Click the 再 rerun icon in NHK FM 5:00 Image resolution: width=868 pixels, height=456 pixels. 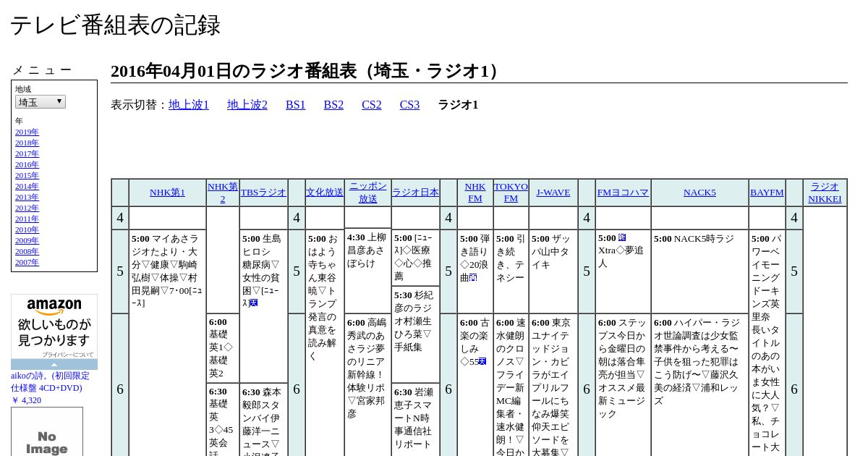pos(474,278)
